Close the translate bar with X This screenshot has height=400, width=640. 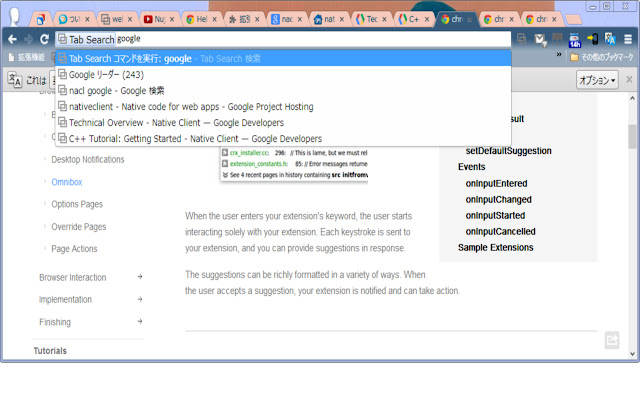click(629, 80)
